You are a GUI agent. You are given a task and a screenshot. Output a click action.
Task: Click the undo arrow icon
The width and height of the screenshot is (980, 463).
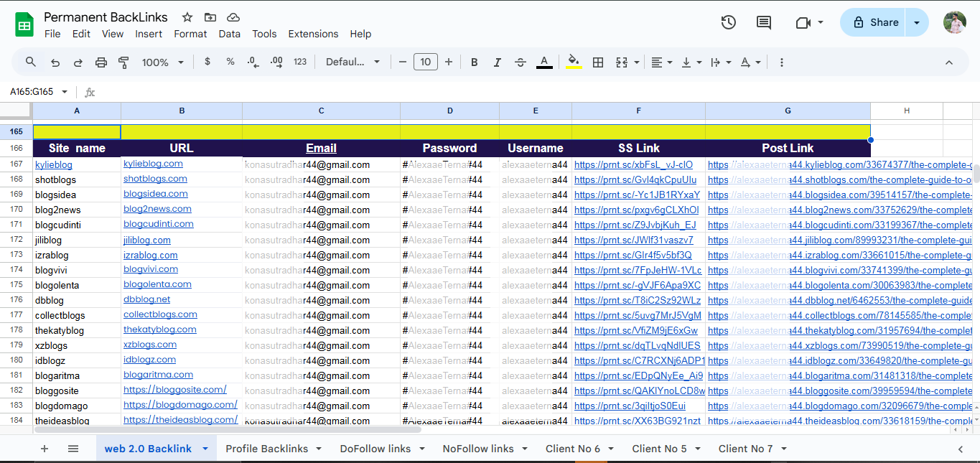point(55,62)
